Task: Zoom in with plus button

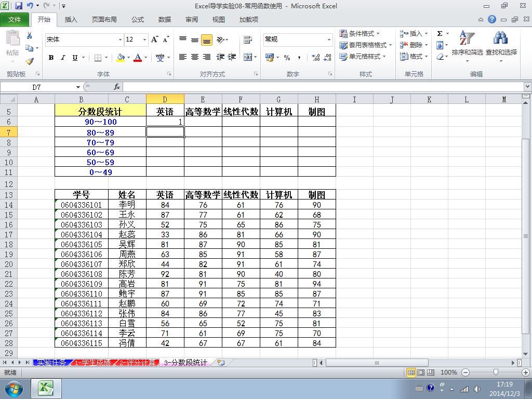Action: point(526,373)
